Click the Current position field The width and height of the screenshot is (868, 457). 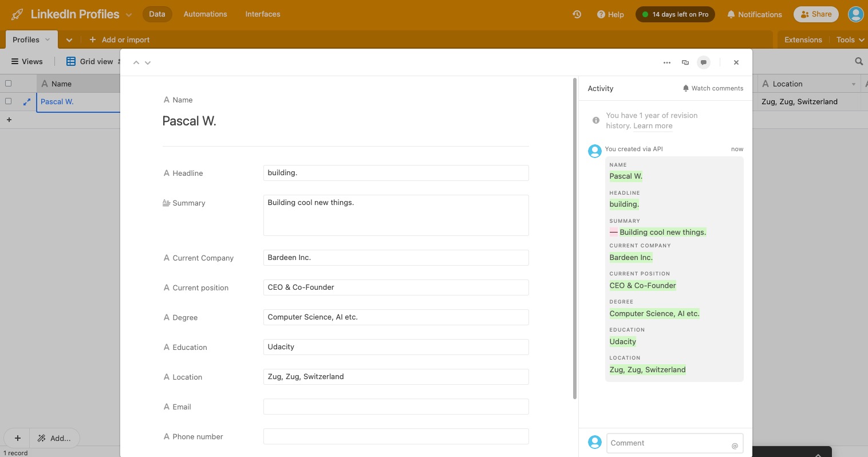396,287
